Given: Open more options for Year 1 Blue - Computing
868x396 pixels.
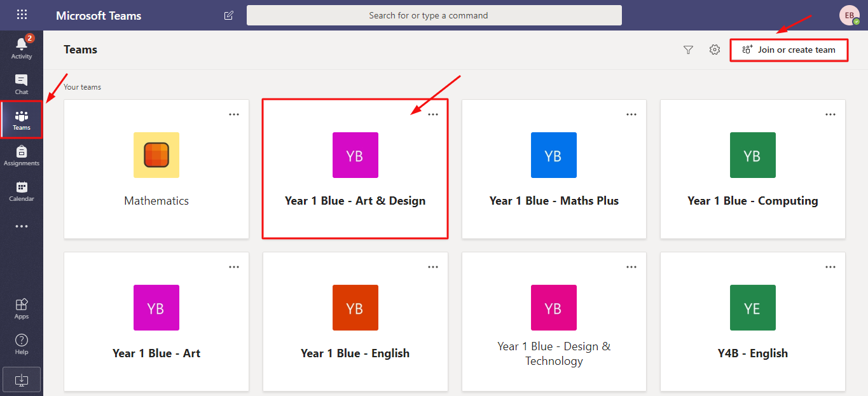Looking at the screenshot, I should click(830, 114).
